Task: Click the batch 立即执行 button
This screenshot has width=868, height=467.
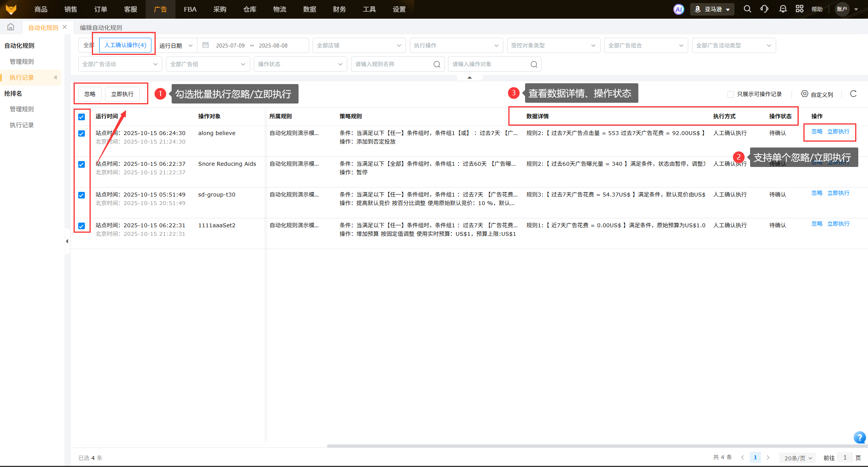Action: click(x=122, y=94)
